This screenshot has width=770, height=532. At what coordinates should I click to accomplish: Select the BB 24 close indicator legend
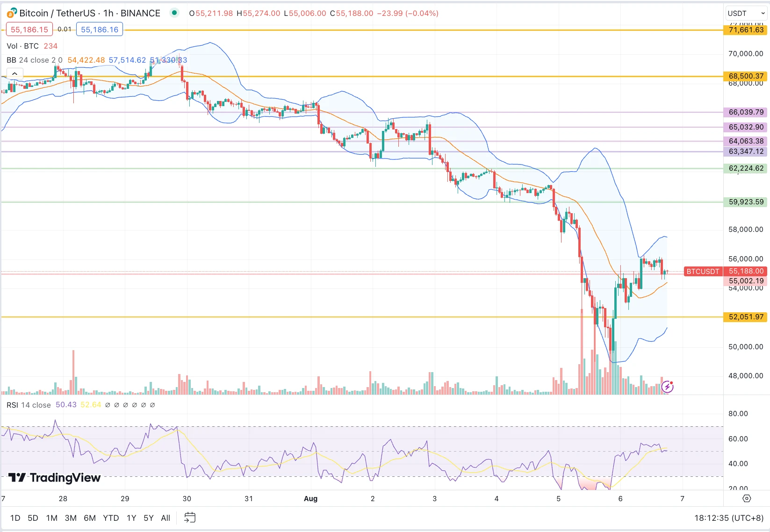coord(34,60)
